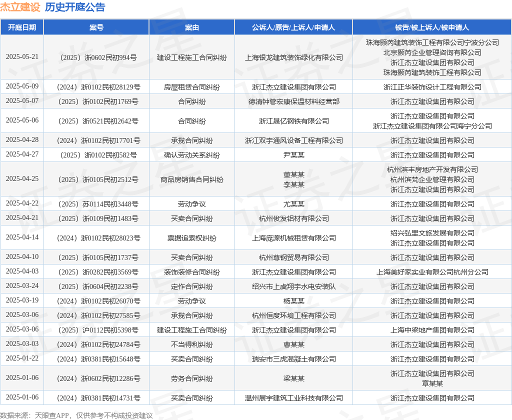Click cause 装饰装修合同纠纷
Screen dimensions: 512x420
191,272
